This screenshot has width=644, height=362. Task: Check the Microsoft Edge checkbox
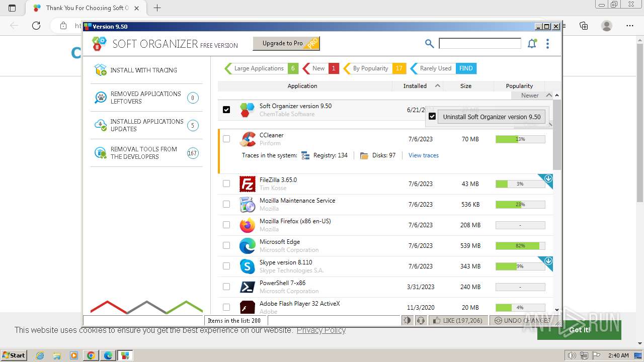point(226,246)
